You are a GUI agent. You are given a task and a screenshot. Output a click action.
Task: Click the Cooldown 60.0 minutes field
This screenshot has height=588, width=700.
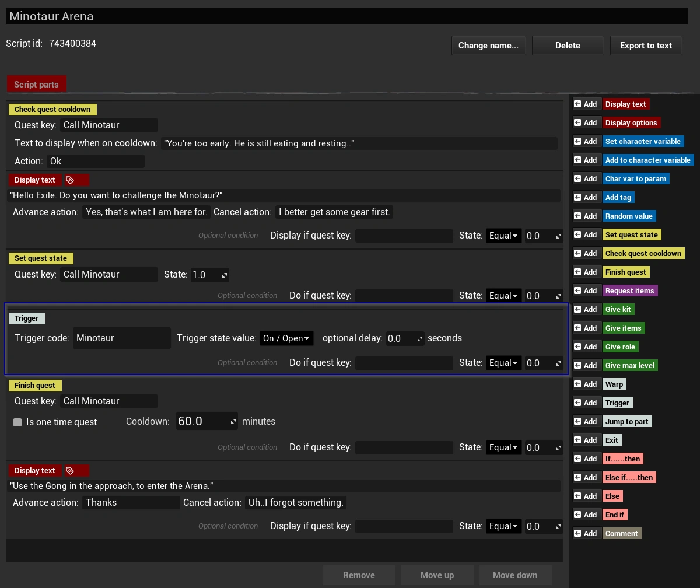(x=206, y=421)
